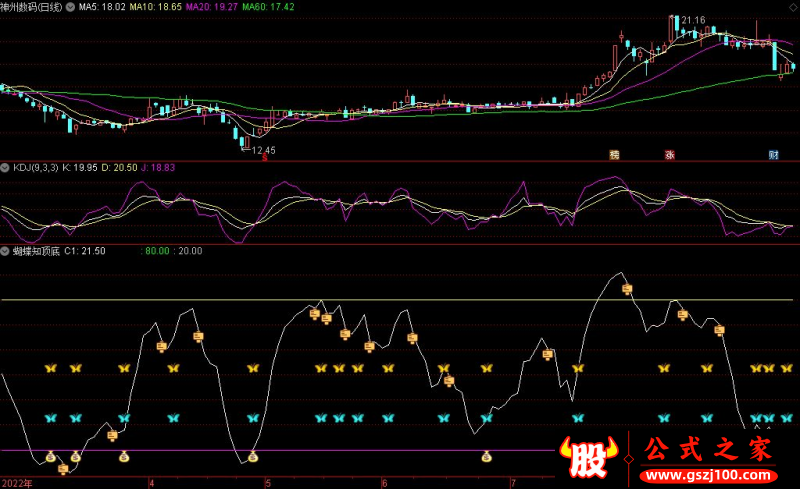800x489 pixels.
Task: Click the blue 财 marker under the chart
Action: pos(773,155)
